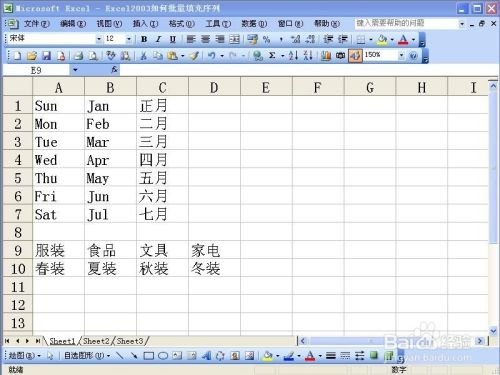Image resolution: width=500 pixels, height=375 pixels.
Task: Switch to the Sheet2 tab
Action: point(96,341)
